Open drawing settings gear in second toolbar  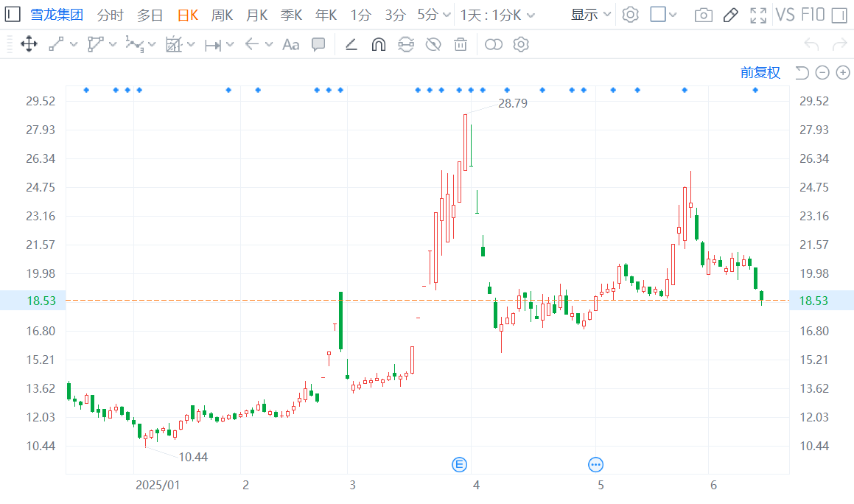click(x=521, y=45)
